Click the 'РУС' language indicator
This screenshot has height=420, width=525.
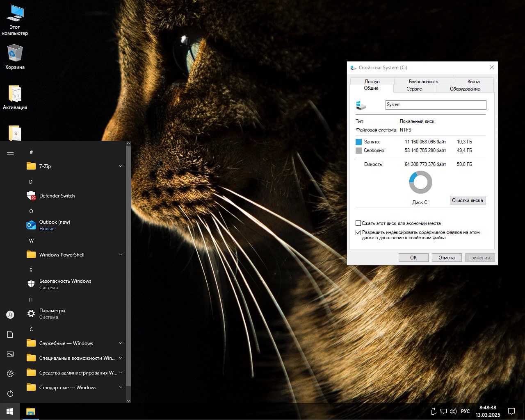[465, 411]
